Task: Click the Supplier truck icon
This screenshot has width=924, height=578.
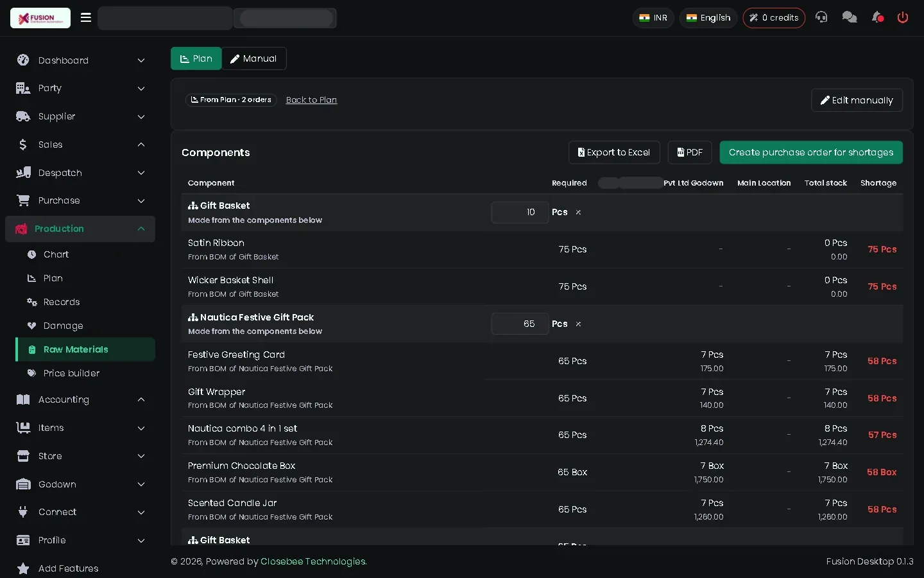Action: pos(23,116)
